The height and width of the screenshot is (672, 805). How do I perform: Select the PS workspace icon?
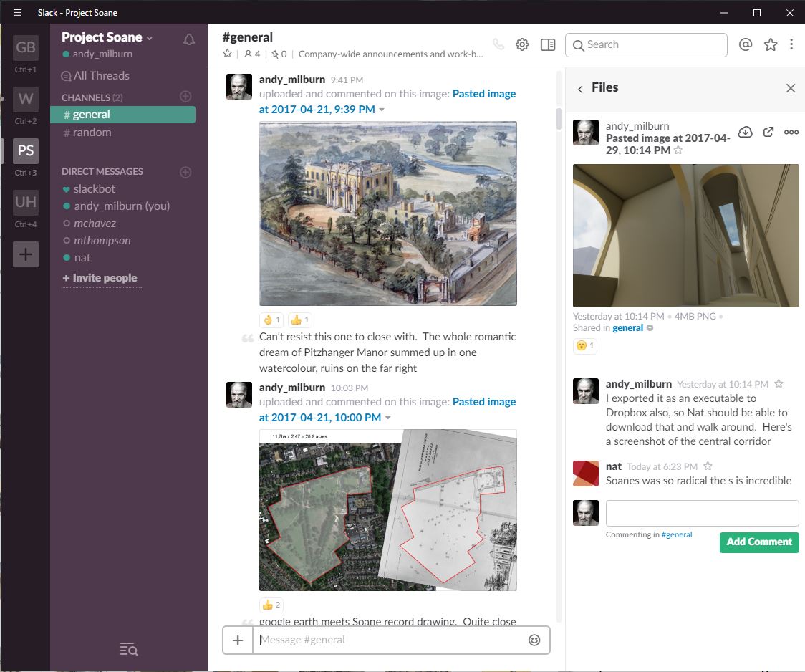pyautogui.click(x=26, y=150)
